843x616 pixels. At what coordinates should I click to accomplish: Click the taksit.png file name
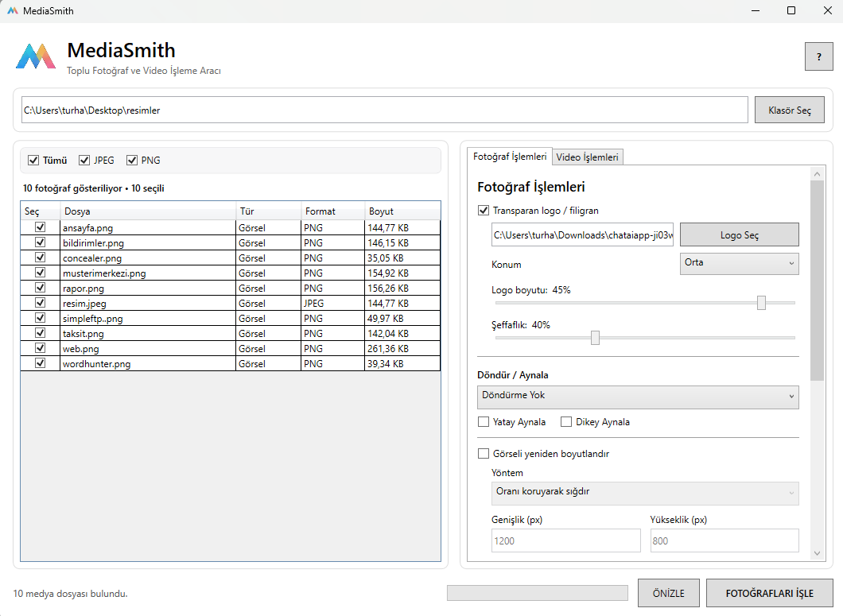(84, 334)
